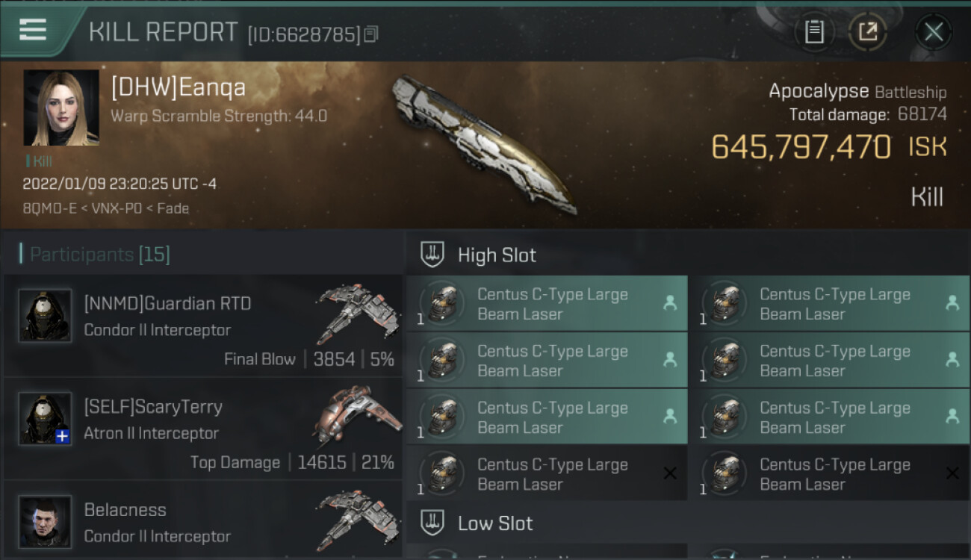View Eanqa's character portrait
This screenshot has height=560, width=971.
tap(61, 108)
